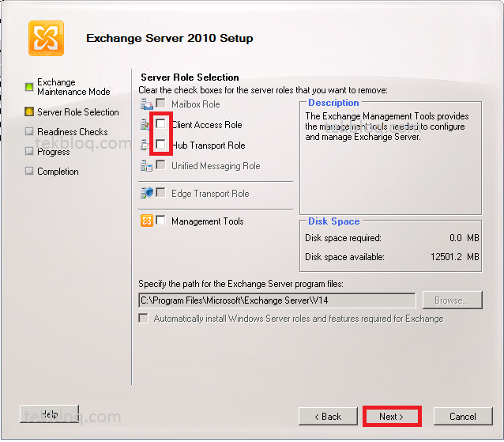Image resolution: width=504 pixels, height=442 pixels.
Task: Click the Unified Messaging Role label
Action: (216, 166)
